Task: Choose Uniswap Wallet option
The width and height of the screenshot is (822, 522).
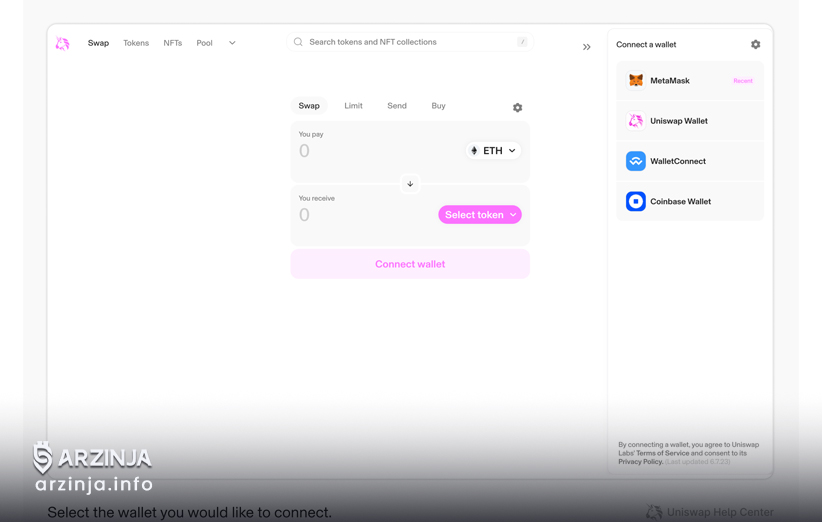Action: click(690, 121)
